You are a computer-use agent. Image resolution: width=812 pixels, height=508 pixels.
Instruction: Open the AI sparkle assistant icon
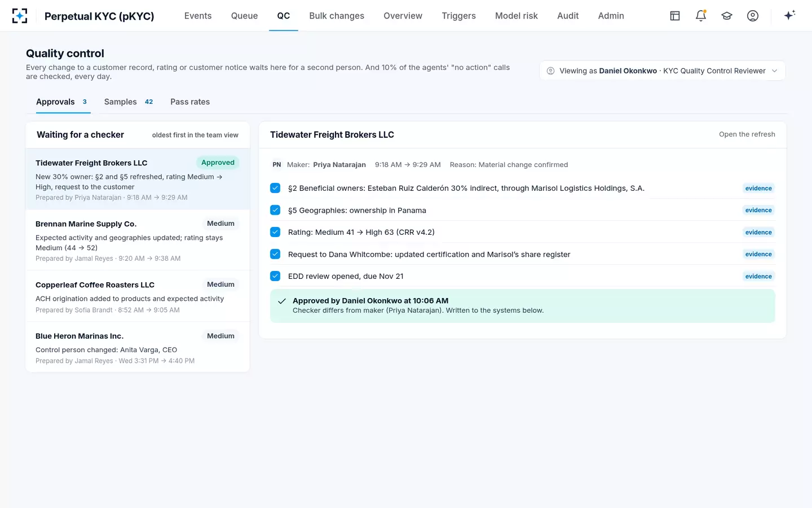(x=789, y=15)
